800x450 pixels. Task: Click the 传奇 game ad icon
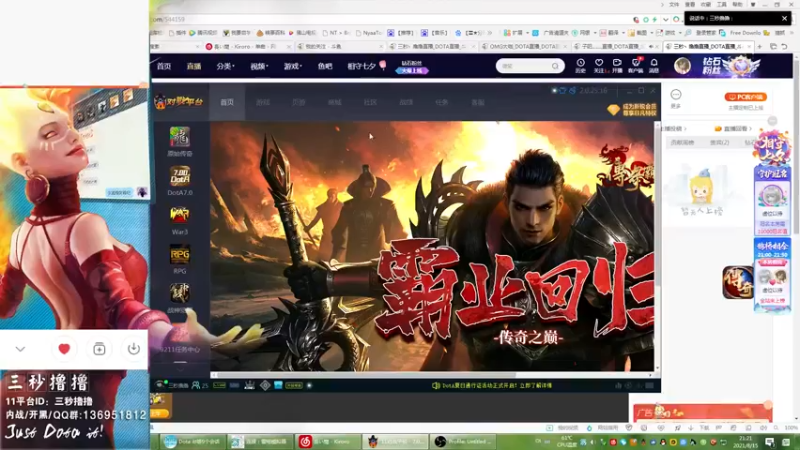click(738, 282)
